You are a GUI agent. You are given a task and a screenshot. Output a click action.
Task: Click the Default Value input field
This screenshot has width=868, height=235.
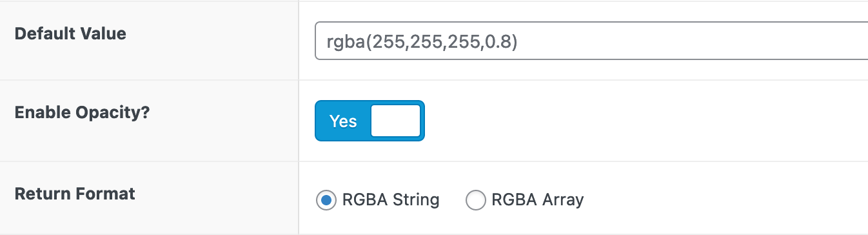591,42
